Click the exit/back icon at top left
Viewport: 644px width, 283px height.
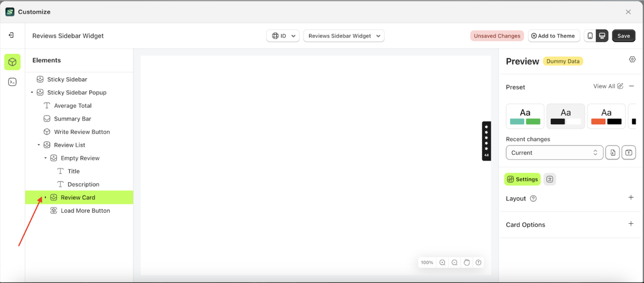(x=11, y=35)
